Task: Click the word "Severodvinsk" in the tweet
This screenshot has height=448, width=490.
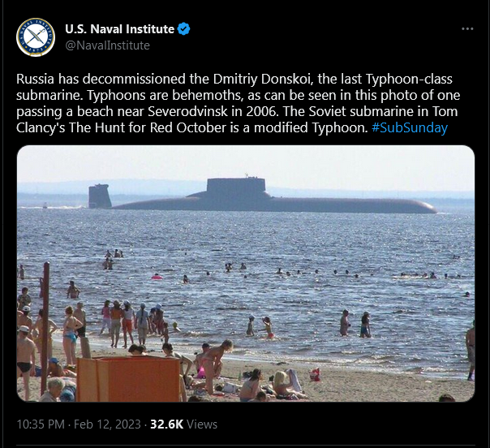Action: pyautogui.click(x=188, y=111)
